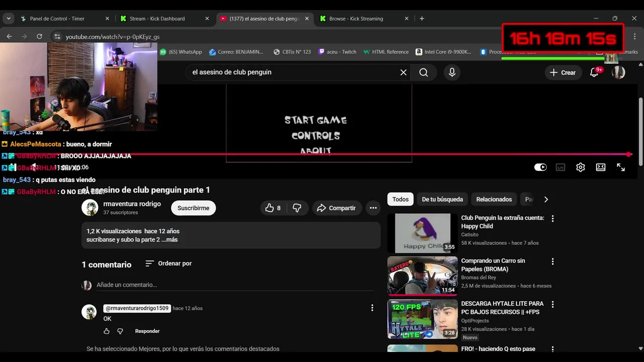644x362 pixels.
Task: Click the YouTube search magnifier button
Action: tap(424, 72)
